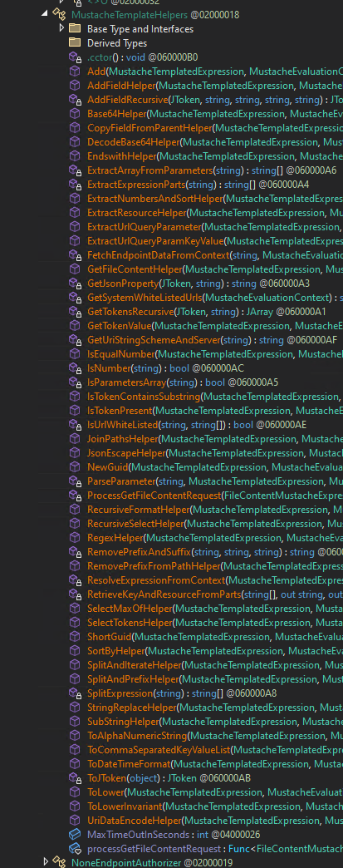
Task: Open the ProcessGetFileContentRequest method entry
Action: 154,496
